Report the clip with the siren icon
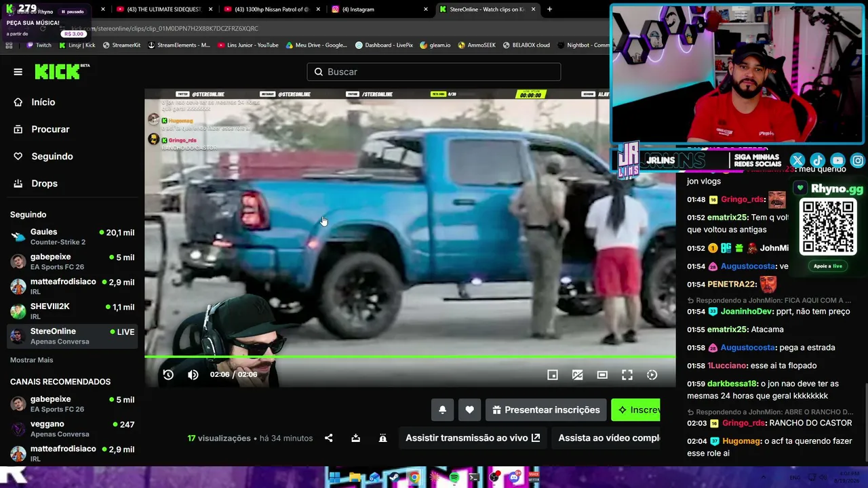 coord(382,439)
